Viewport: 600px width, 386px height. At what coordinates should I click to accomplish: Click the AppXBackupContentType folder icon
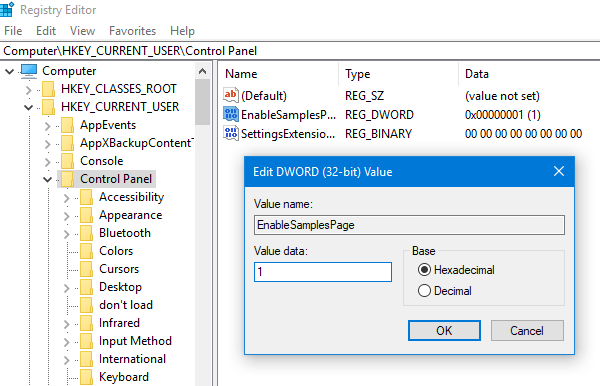[68, 143]
